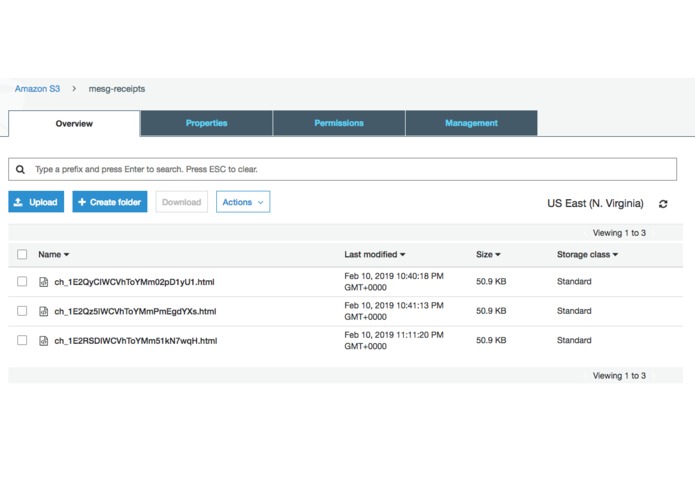Click the Download button

pos(182,202)
